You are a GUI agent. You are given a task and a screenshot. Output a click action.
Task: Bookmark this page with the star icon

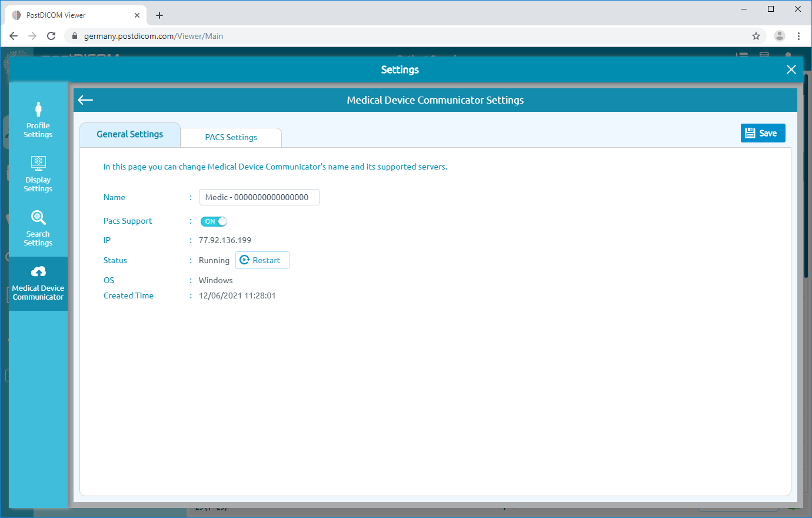pos(756,36)
